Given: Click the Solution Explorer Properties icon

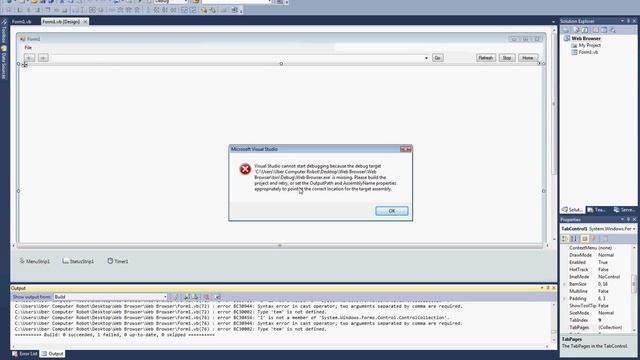Looking at the screenshot, I should click(566, 30).
